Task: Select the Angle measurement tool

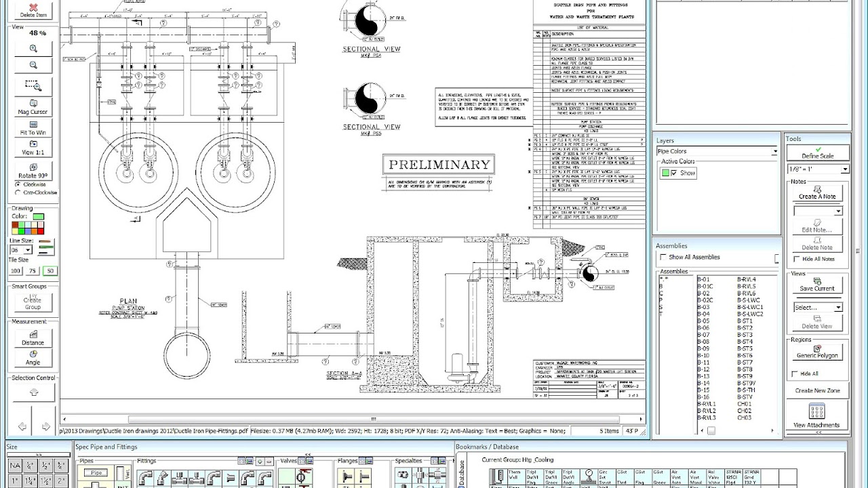Action: click(x=33, y=356)
